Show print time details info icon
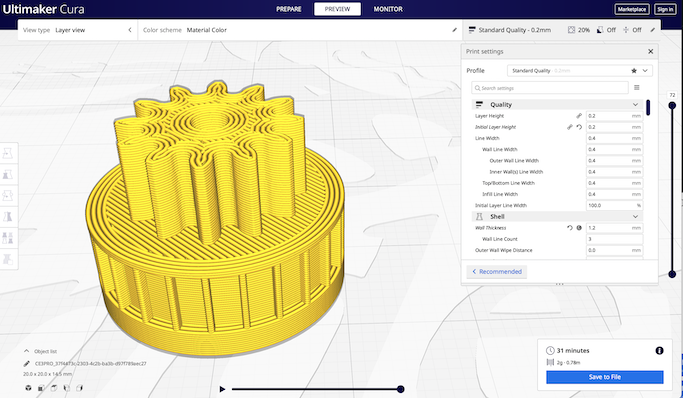This screenshot has height=398, width=683. (x=659, y=351)
